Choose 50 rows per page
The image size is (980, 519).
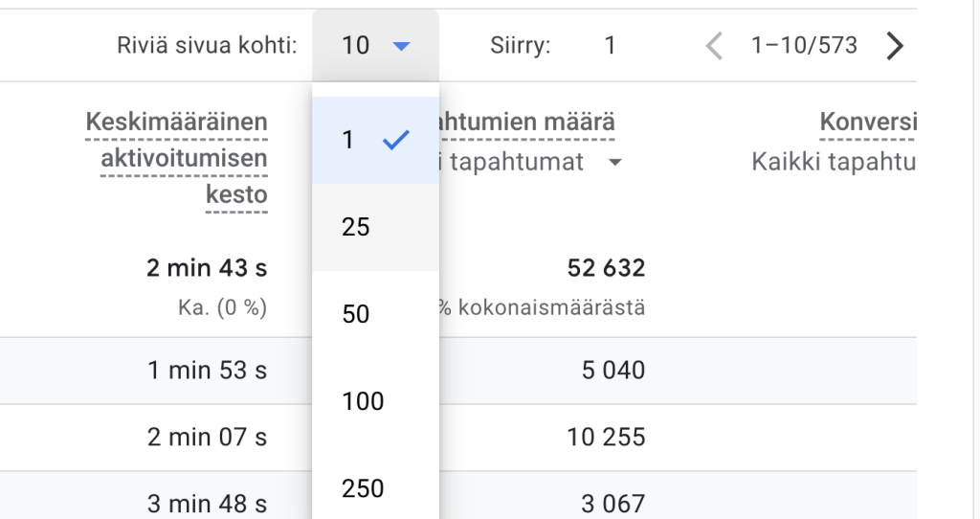[356, 314]
